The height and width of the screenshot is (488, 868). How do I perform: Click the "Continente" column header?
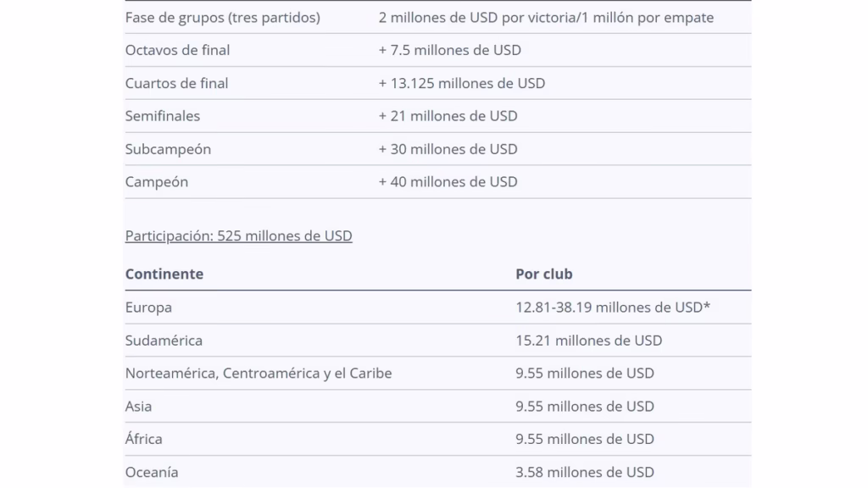[164, 274]
